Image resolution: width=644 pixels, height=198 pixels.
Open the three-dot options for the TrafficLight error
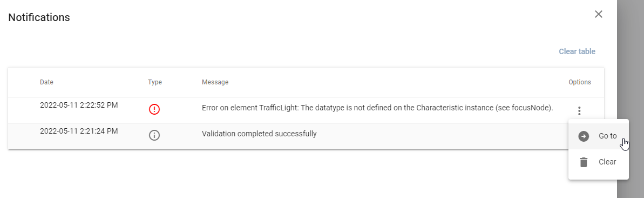pos(579,111)
